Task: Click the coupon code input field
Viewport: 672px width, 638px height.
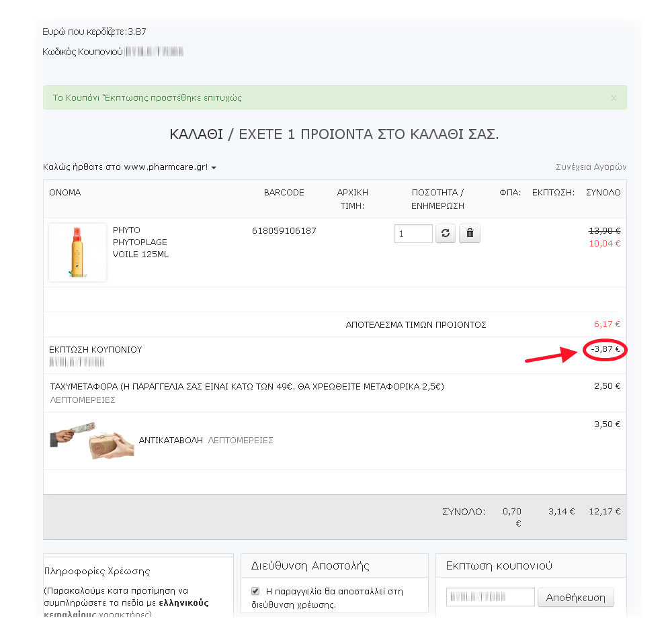Action: click(x=490, y=598)
